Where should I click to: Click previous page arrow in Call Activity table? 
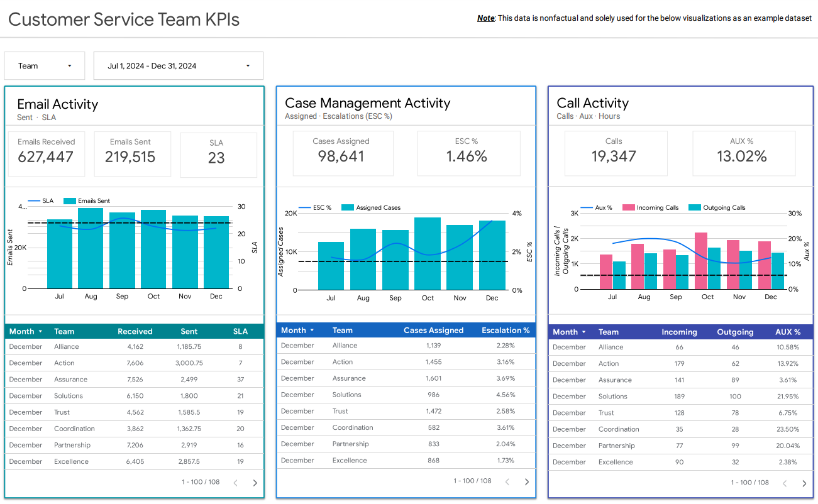click(784, 483)
